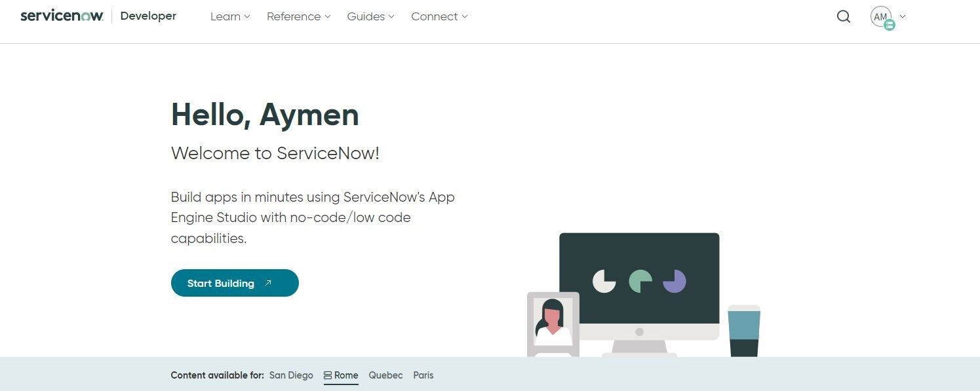Click the AM user avatar icon
This screenshot has width=980, height=391.
(880, 17)
